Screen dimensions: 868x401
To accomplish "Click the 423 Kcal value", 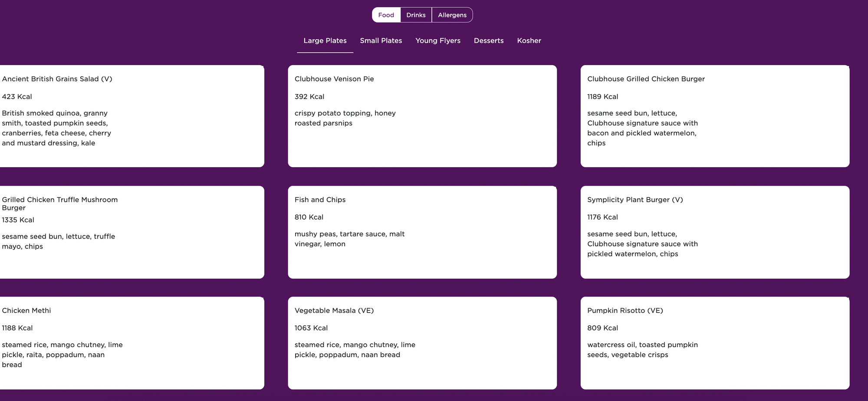I will click(17, 97).
